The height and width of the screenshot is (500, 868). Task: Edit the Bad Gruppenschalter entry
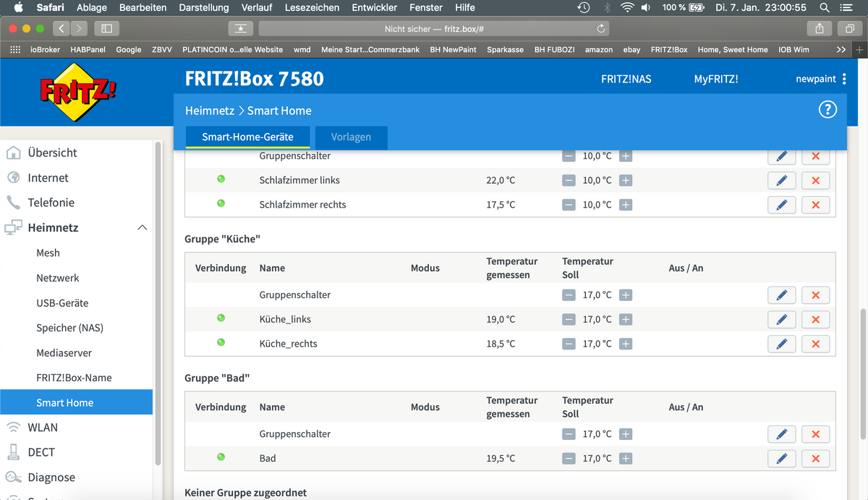(781, 433)
